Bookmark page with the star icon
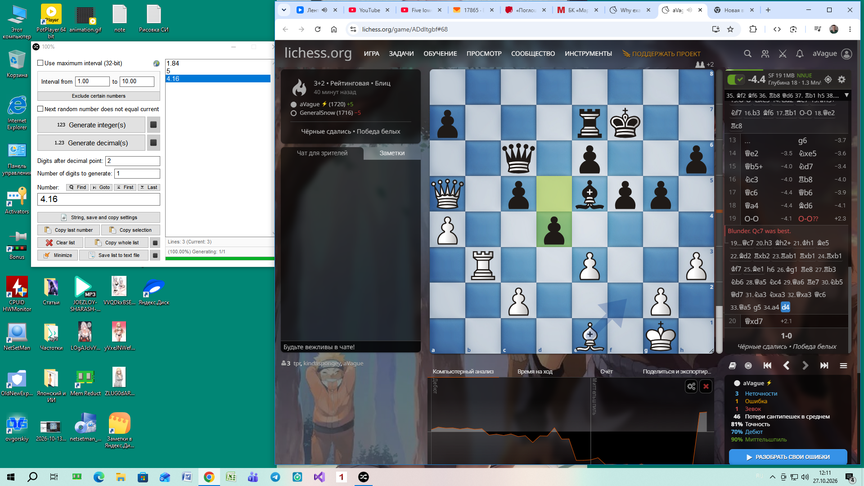Viewport: 864px width, 486px height. (x=730, y=29)
